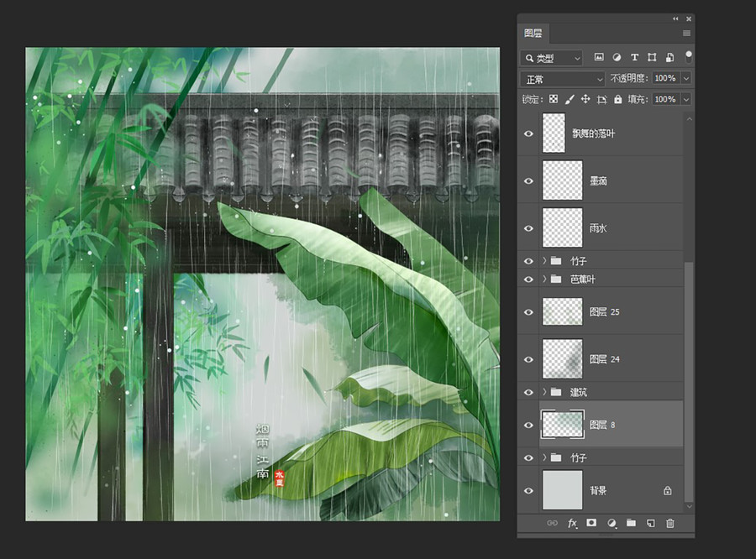Screen dimensions: 756x559
Task: Lock position move icon
Action: [x=585, y=99]
